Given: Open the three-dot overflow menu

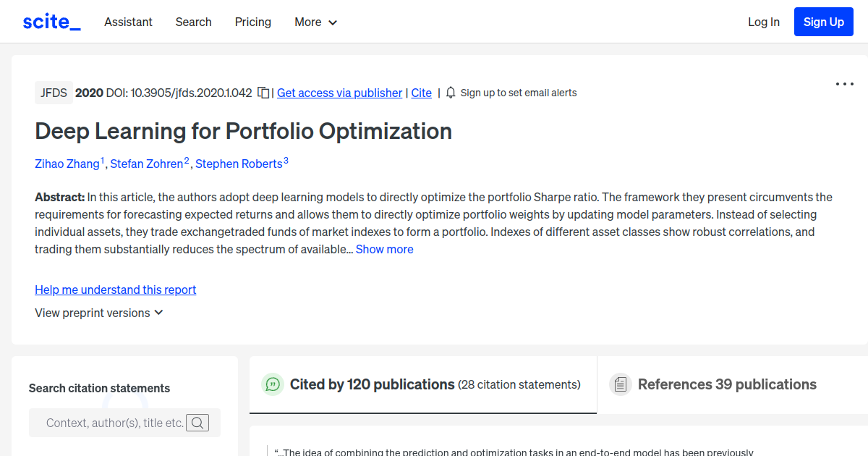Looking at the screenshot, I should [844, 84].
